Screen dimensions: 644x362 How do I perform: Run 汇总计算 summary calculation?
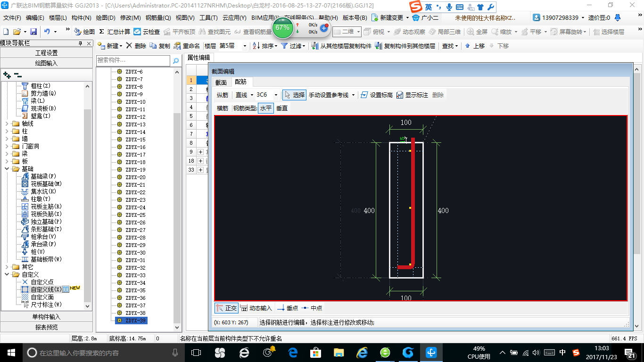[x=115, y=32]
